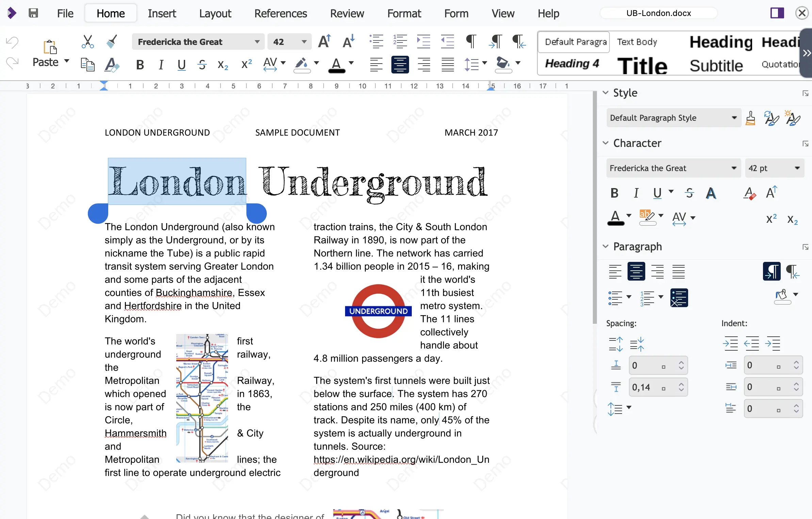Undo the last action
Screen dimensions: 812x519
coord(12,41)
